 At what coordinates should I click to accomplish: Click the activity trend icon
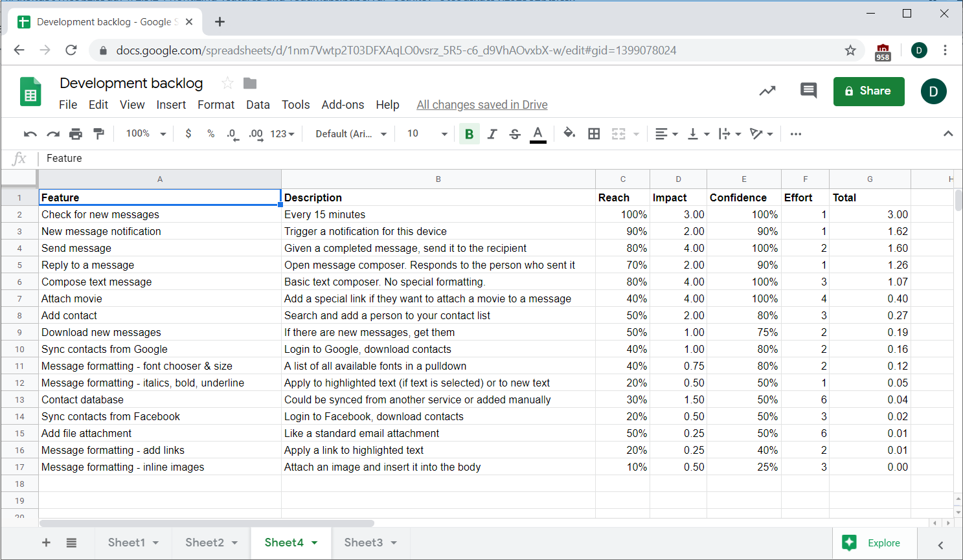tap(767, 91)
